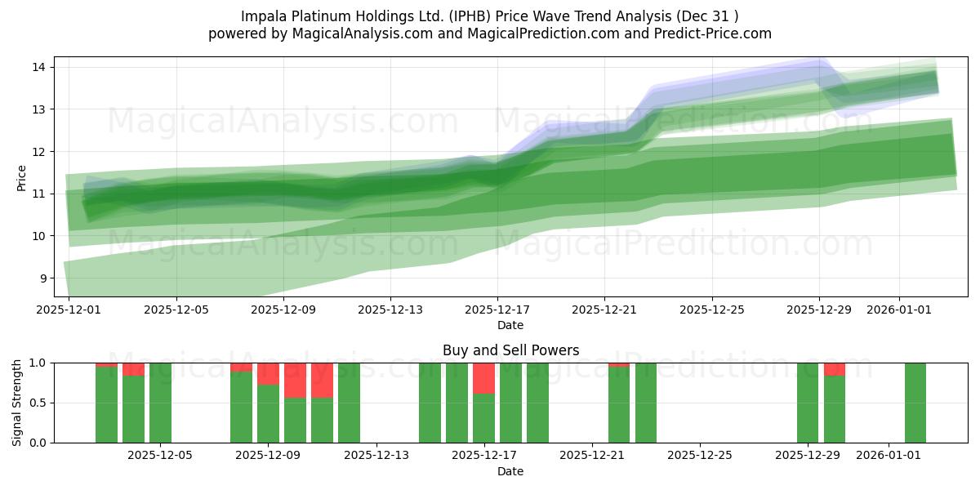Click the 'Price' y-axis label
Image resolution: width=980 pixels, height=490 pixels.
click(x=22, y=177)
